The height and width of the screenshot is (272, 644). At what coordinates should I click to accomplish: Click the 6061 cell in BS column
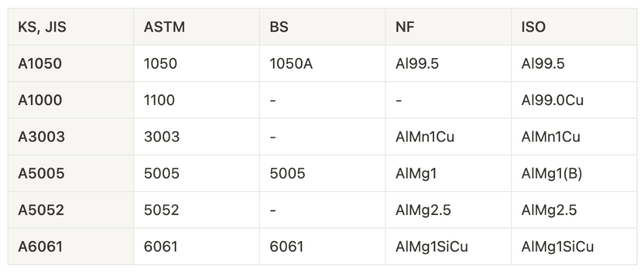click(287, 247)
